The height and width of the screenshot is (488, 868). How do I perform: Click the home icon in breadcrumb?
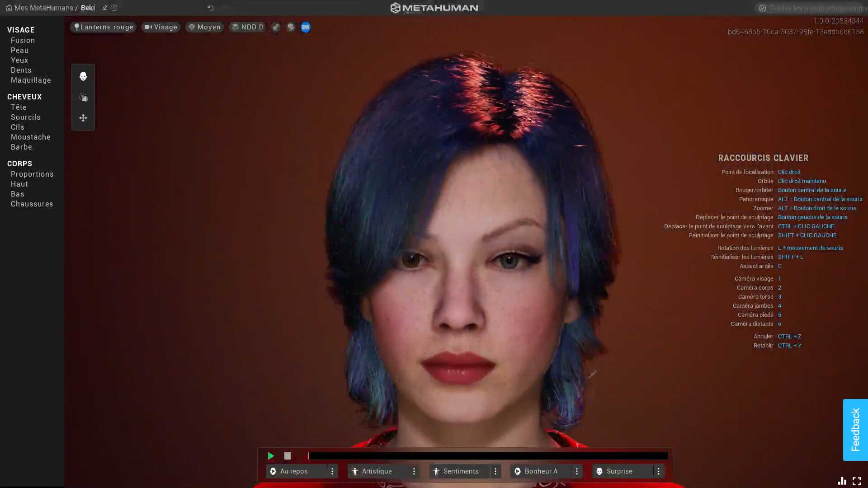[x=9, y=8]
